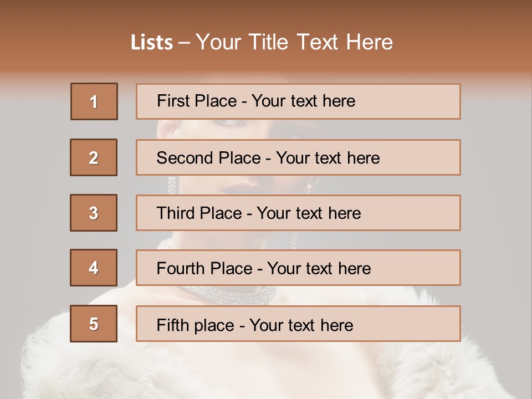Click the number 5 box

[x=94, y=324]
